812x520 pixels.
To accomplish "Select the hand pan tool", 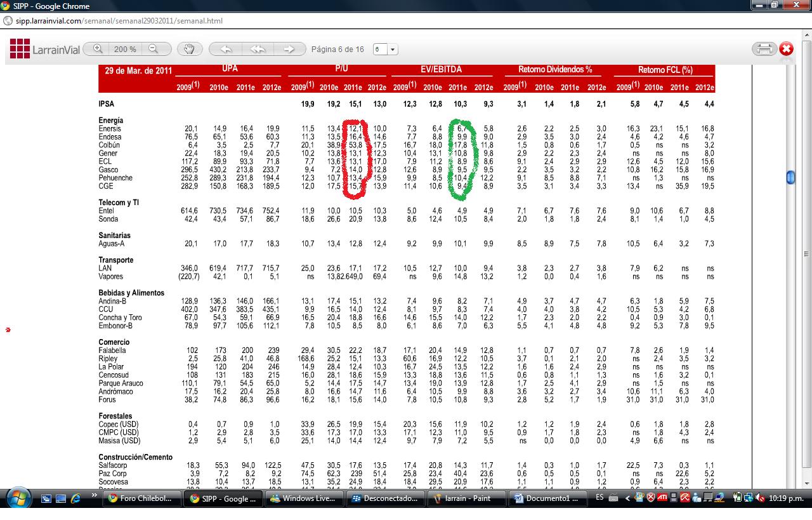I will point(189,49).
